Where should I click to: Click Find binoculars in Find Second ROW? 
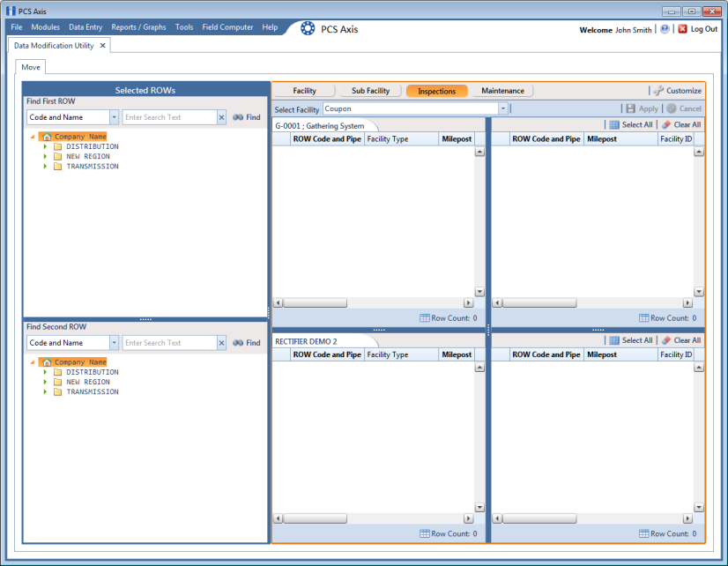(x=247, y=343)
